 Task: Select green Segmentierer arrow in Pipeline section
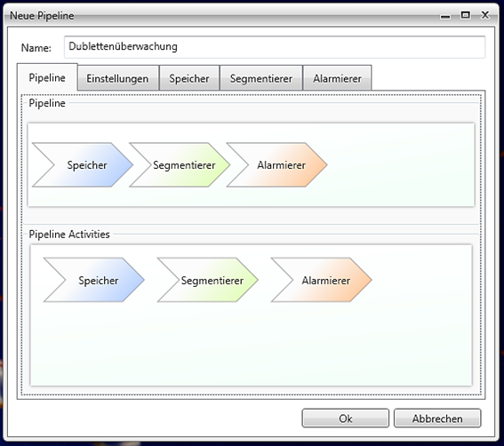(180, 165)
